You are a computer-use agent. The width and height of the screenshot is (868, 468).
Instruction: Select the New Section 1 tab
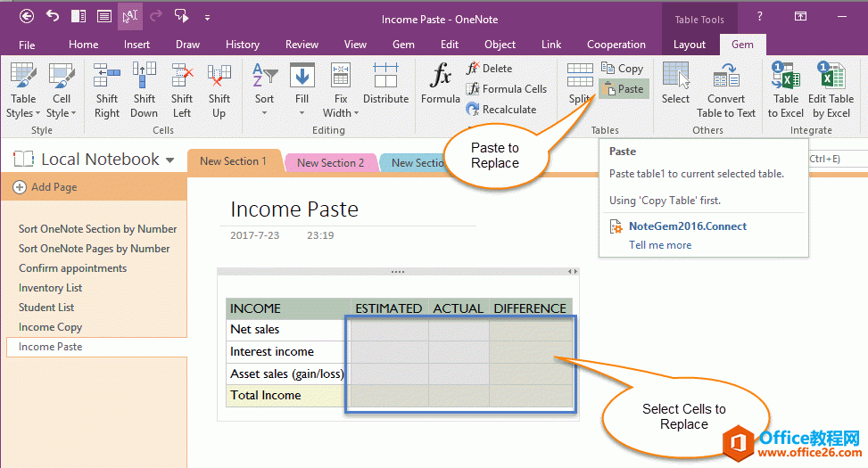click(x=233, y=161)
